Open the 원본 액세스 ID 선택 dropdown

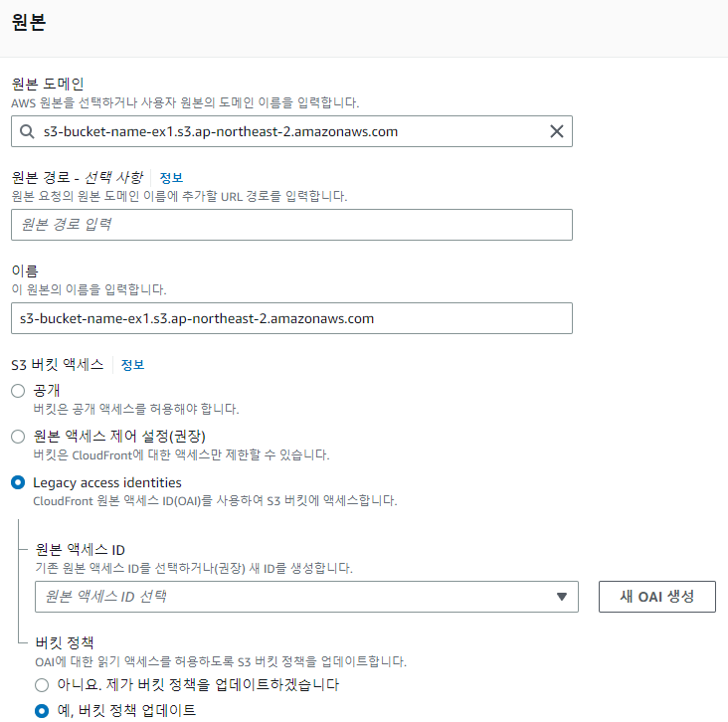pyautogui.click(x=306, y=597)
